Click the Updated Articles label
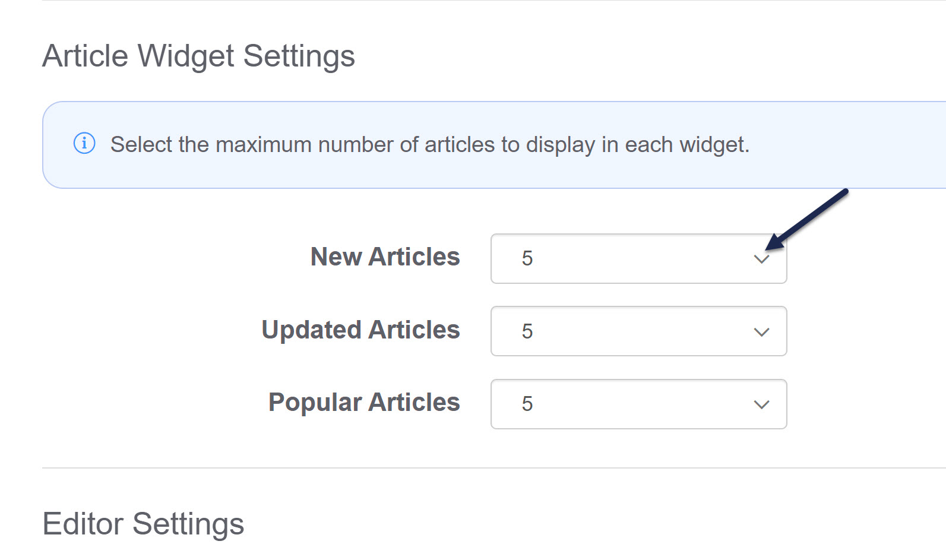 pyautogui.click(x=360, y=330)
